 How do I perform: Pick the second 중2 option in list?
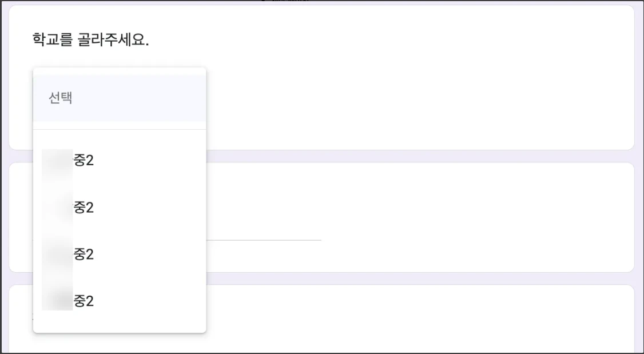(x=84, y=208)
